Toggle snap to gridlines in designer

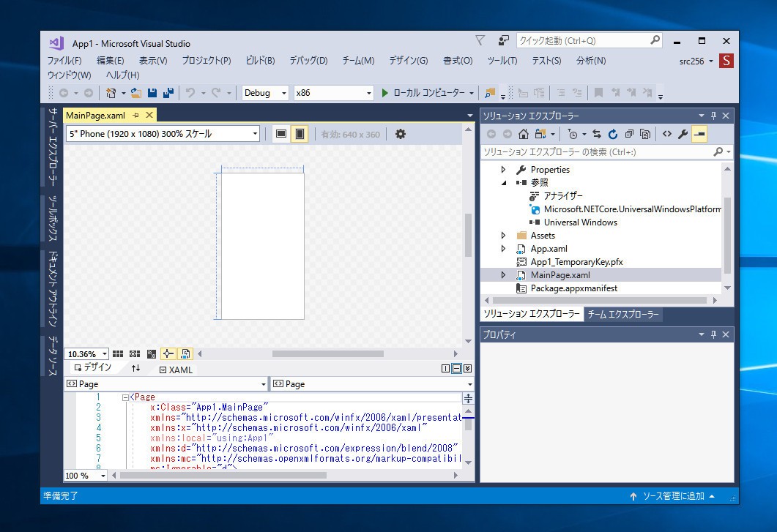(x=135, y=354)
